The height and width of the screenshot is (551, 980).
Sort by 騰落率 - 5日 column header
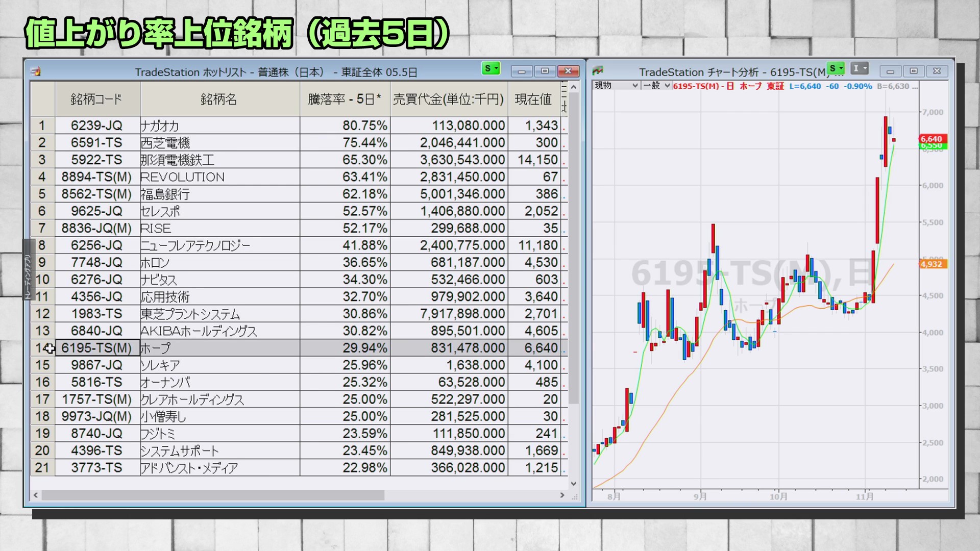click(x=345, y=99)
